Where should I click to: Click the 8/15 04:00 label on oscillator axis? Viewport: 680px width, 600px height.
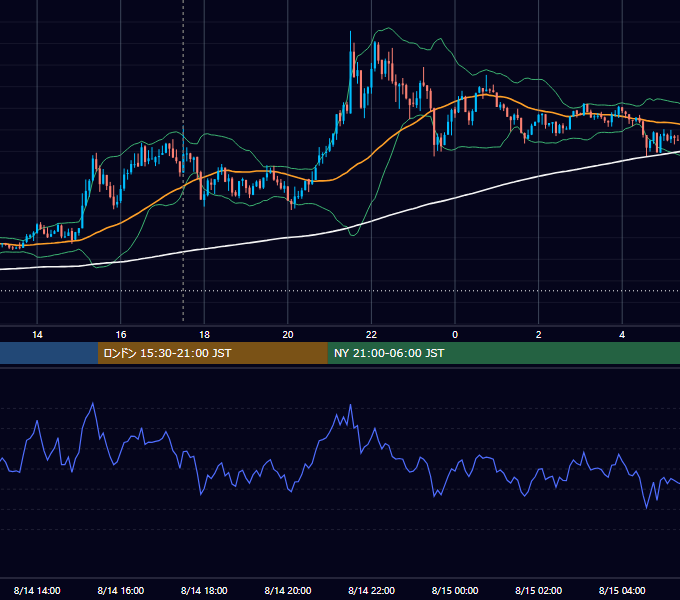click(622, 590)
